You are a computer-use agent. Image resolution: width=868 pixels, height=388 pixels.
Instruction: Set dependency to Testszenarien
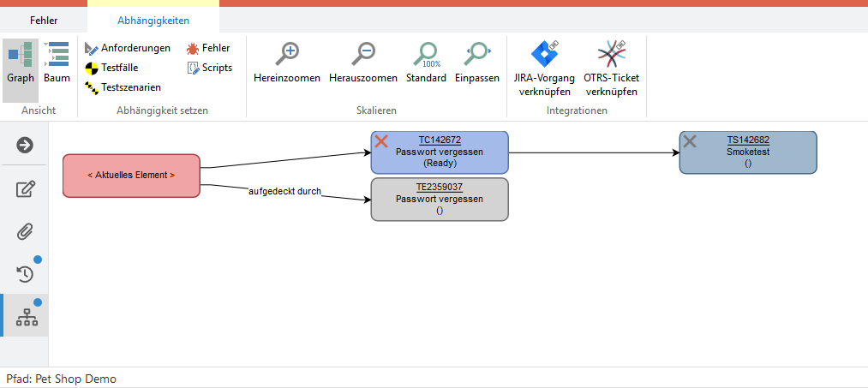[123, 87]
